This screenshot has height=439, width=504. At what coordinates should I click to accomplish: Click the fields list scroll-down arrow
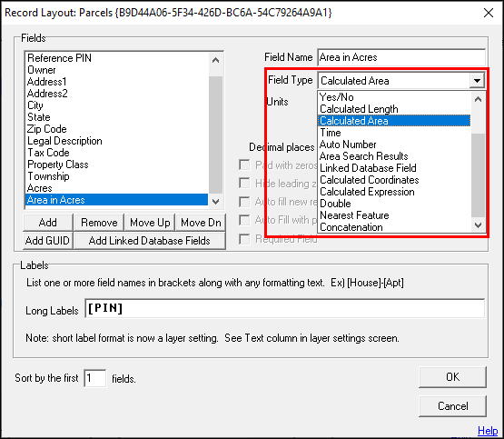tap(216, 202)
